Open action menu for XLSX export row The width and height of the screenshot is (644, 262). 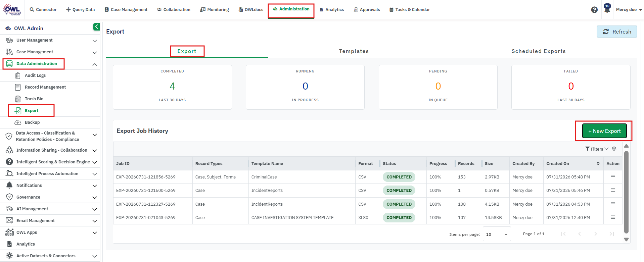(613, 217)
